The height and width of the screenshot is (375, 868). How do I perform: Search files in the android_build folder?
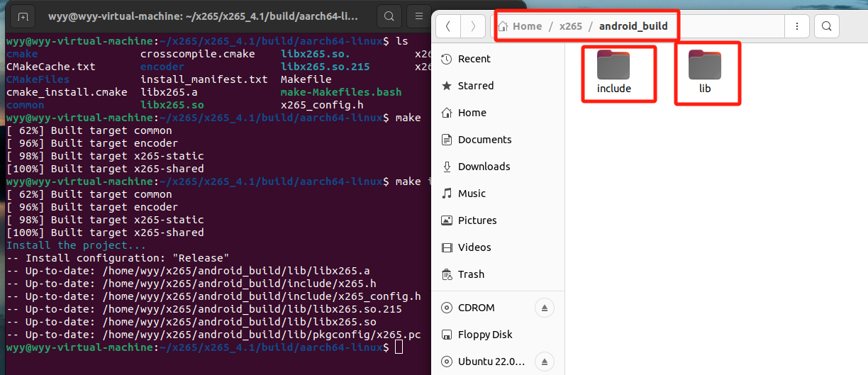tap(826, 27)
